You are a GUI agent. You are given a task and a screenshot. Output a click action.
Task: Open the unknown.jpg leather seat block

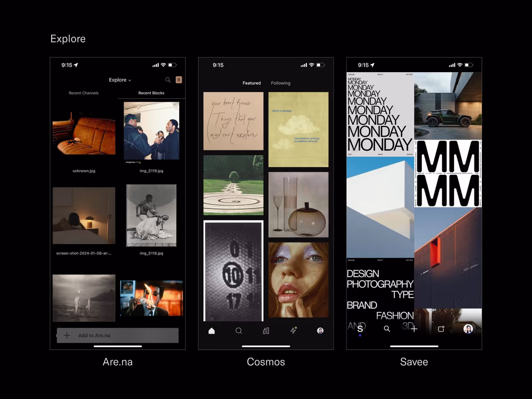point(84,133)
